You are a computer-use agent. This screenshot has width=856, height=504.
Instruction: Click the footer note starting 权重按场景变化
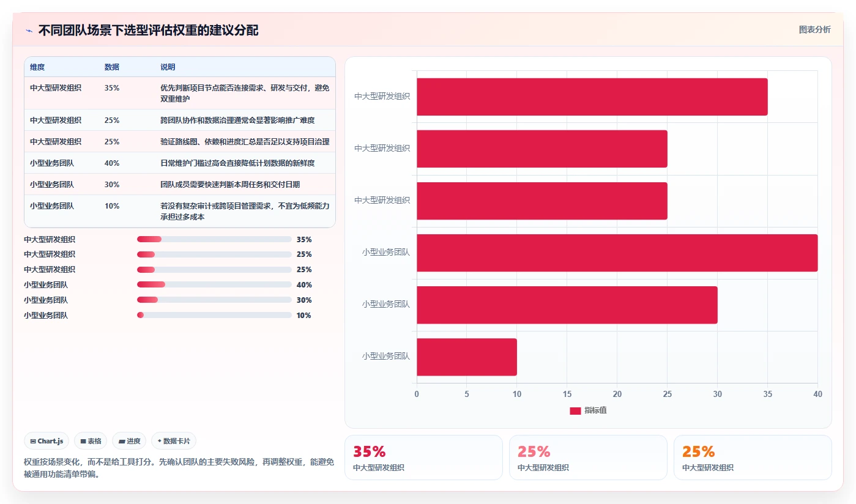pyautogui.click(x=179, y=468)
